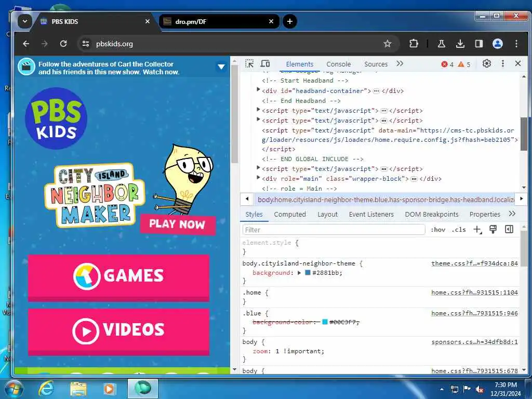This screenshot has height=399, width=532.
Task: Open the #2881bb background color swatch
Action: pyautogui.click(x=308, y=272)
